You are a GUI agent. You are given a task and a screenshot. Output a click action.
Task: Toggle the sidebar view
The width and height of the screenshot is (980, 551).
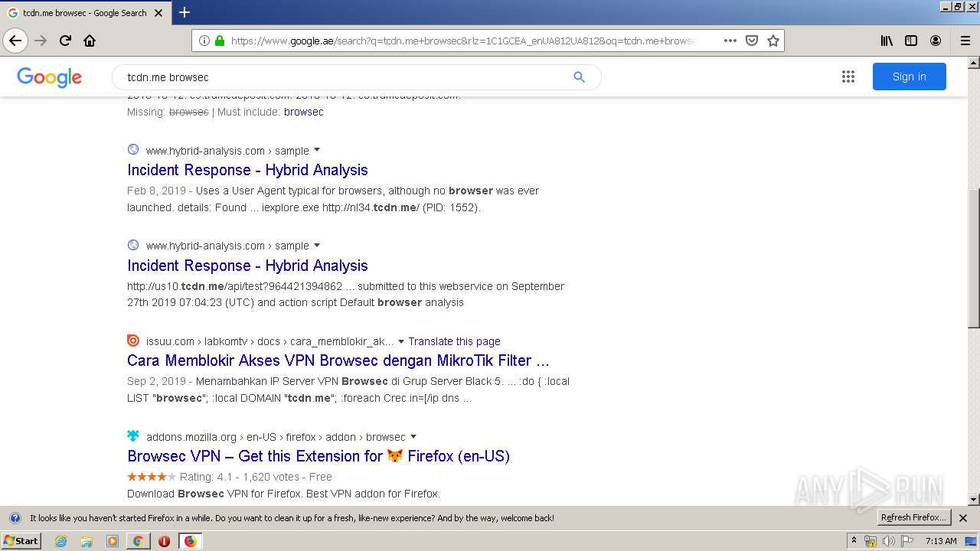pos(911,41)
